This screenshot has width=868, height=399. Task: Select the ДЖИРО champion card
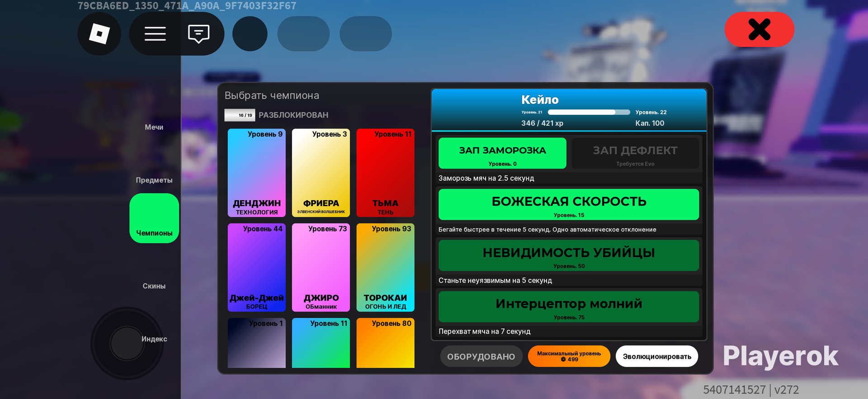pyautogui.click(x=321, y=268)
